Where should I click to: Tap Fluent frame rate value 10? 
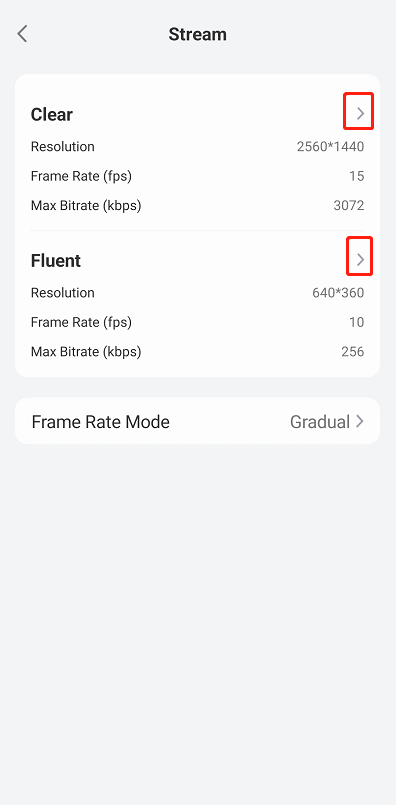[x=356, y=322]
